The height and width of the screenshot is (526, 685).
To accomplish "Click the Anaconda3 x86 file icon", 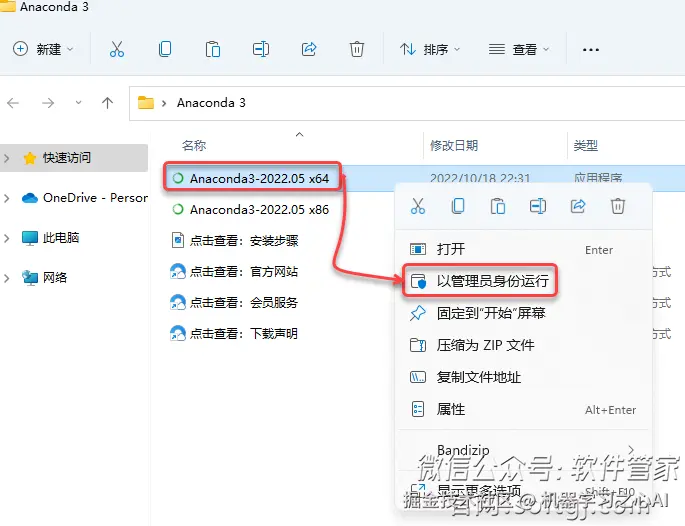I will point(178,209).
